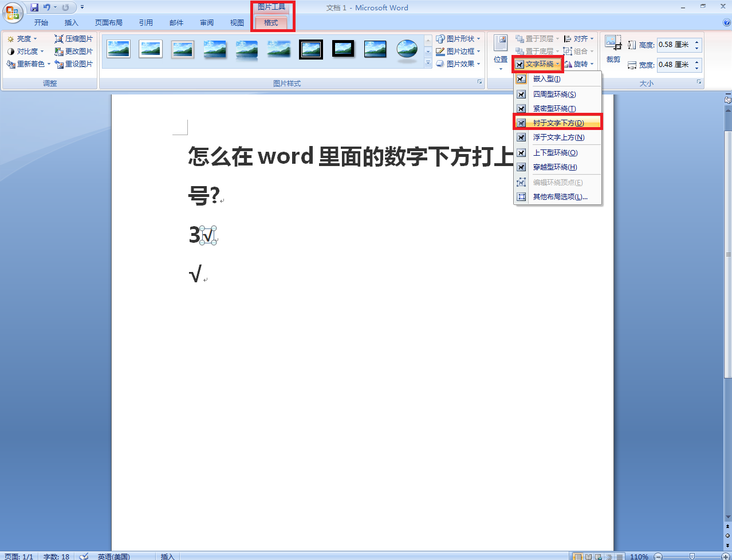Click the Office button logo
Viewport: 732px width, 560px height.
coord(13,12)
